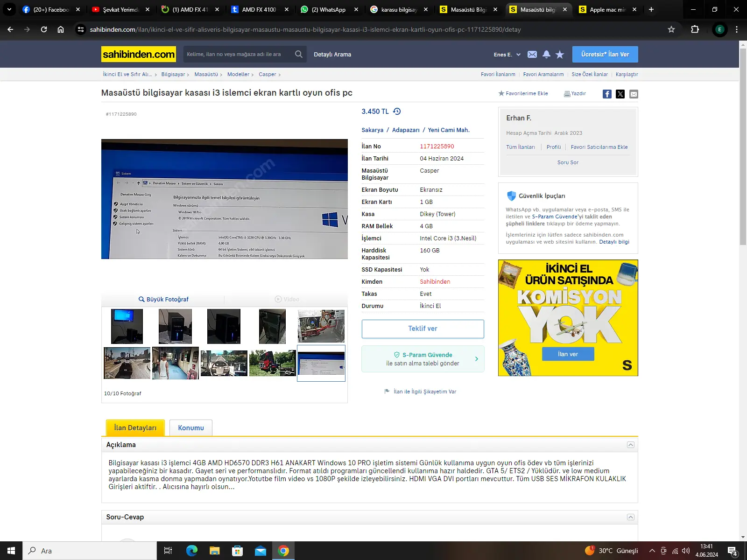Open the Windows notification center icon
The image size is (747, 560).
click(733, 551)
